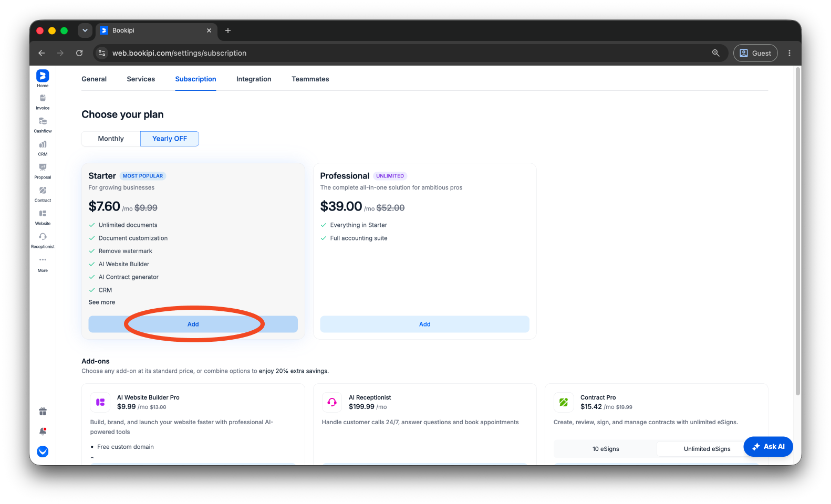Open Home in the Bookipi sidebar
831x504 pixels.
43,79
